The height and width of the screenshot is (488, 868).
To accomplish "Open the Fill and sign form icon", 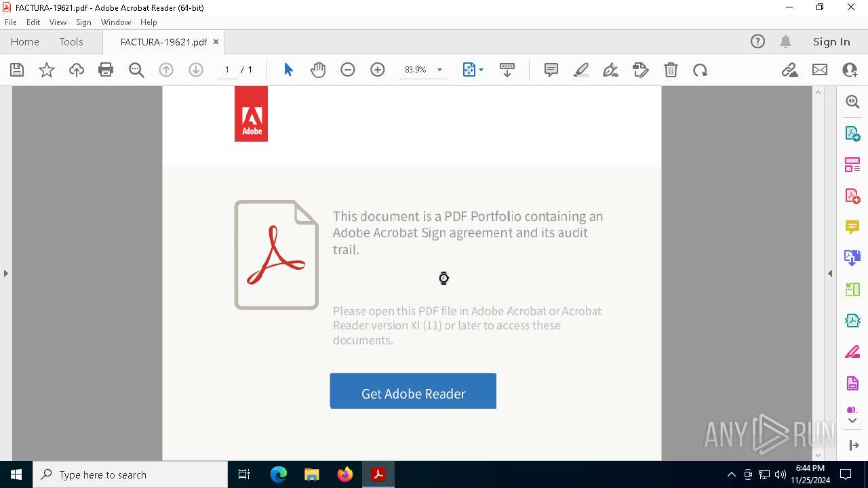I will [x=641, y=70].
